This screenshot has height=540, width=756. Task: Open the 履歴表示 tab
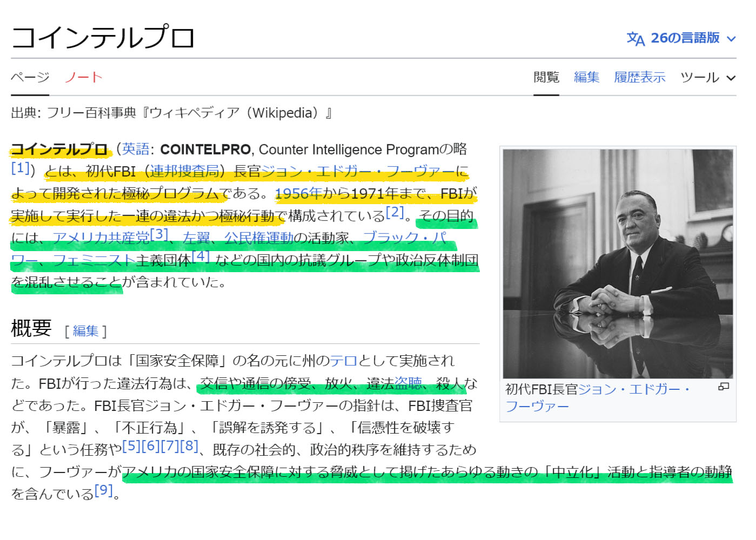point(640,77)
